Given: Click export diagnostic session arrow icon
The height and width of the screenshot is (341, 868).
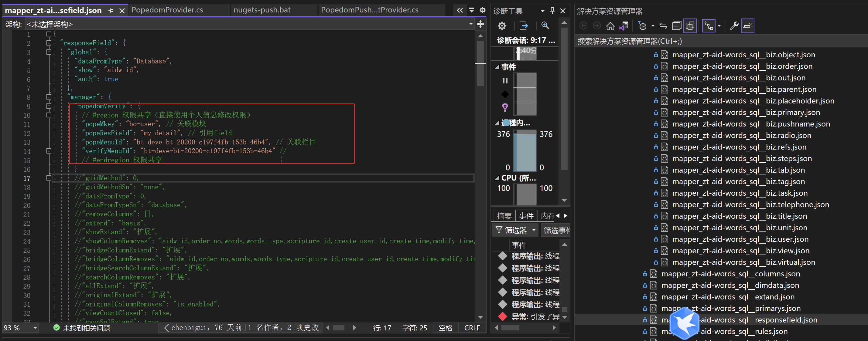Looking at the screenshot, I should 524,26.
